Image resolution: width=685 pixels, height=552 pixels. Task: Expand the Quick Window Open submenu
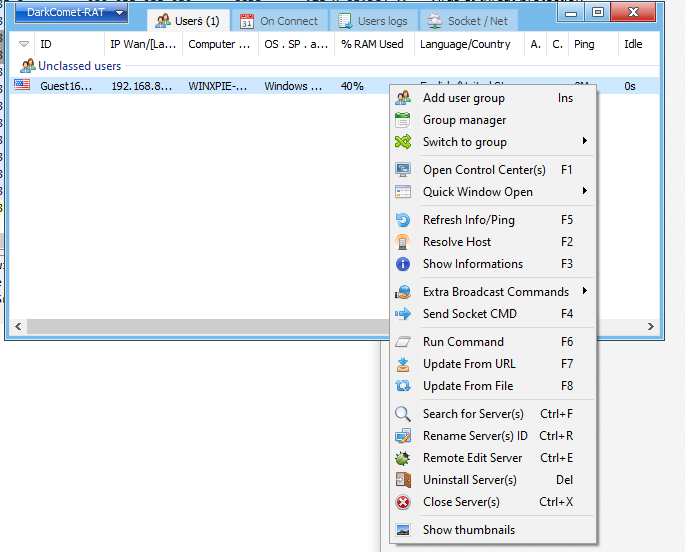[584, 192]
